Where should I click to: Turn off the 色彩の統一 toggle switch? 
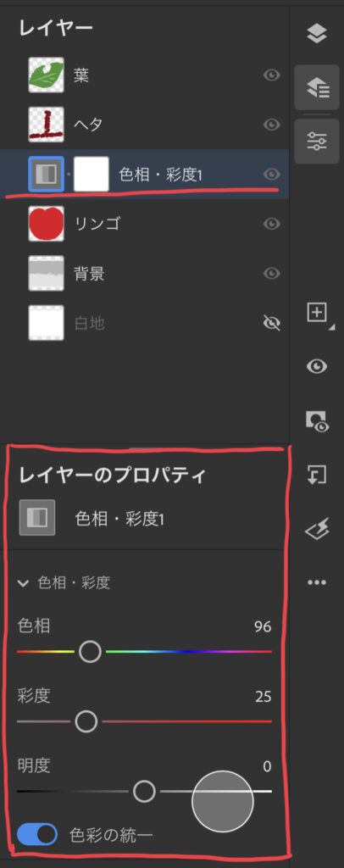tap(36, 834)
